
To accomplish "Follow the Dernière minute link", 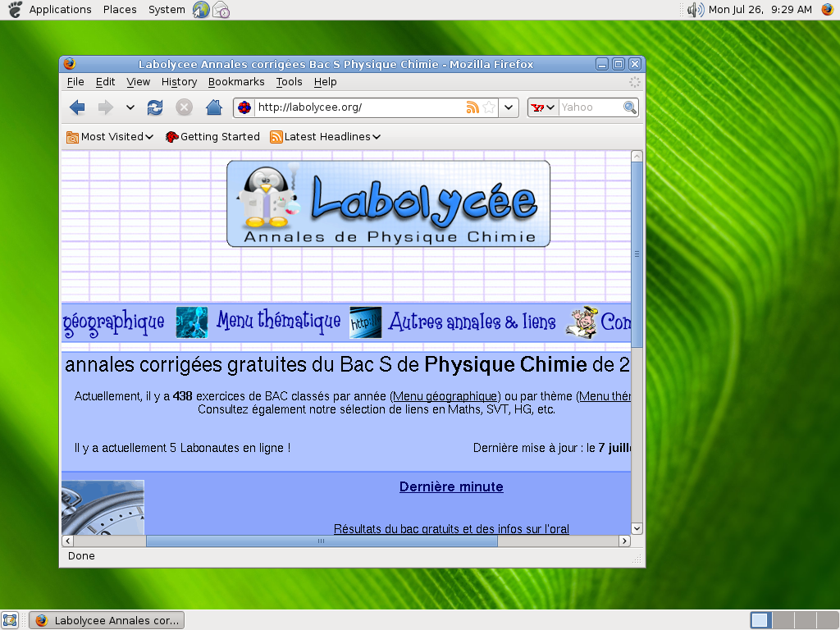I will click(451, 486).
